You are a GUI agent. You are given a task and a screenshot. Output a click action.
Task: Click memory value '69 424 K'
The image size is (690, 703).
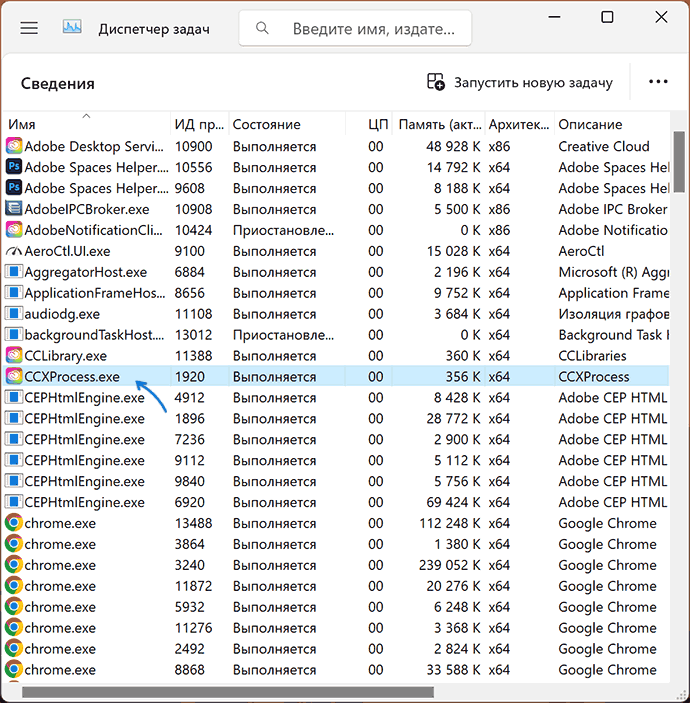[453, 502]
